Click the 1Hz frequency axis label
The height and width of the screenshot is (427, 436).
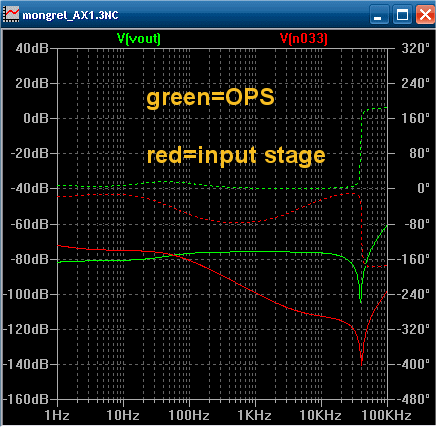click(57, 416)
